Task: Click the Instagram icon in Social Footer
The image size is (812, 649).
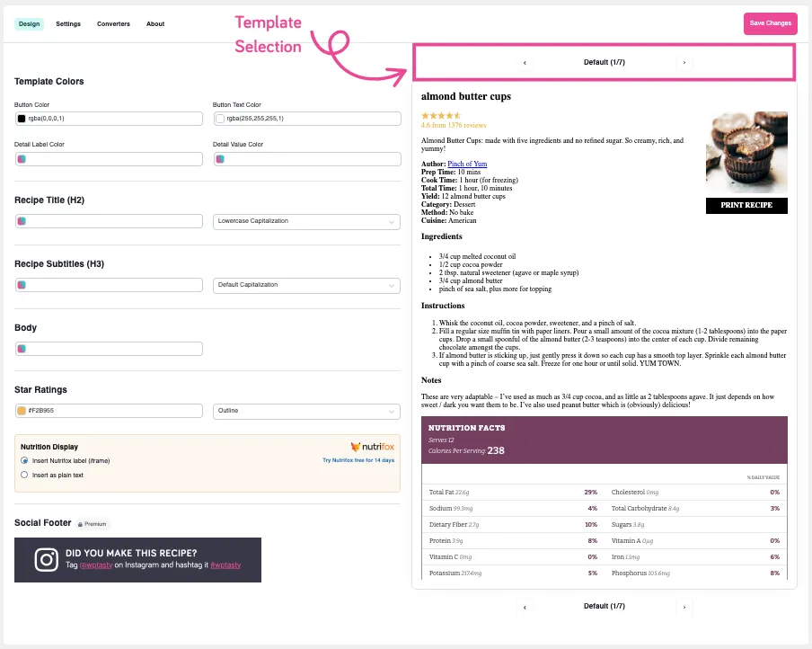Action: click(46, 560)
